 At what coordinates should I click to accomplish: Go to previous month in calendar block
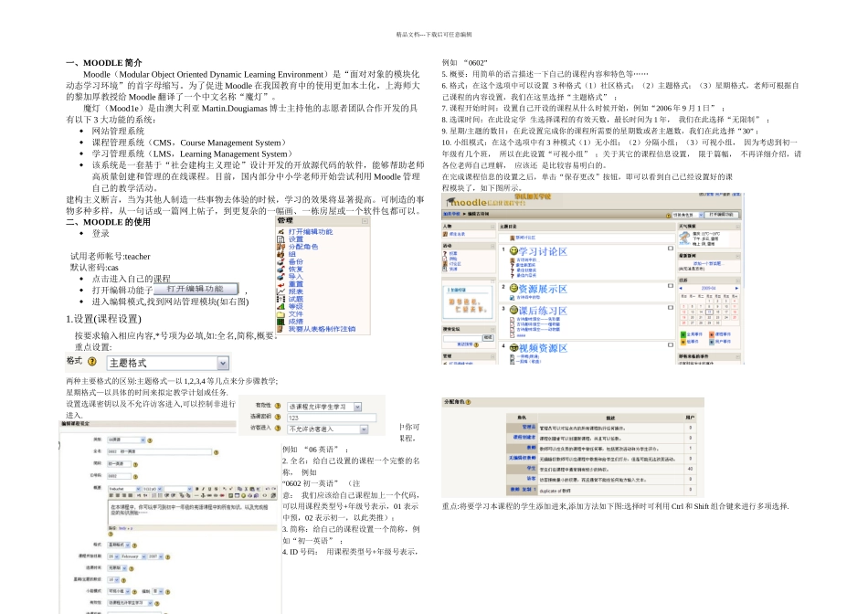pyautogui.click(x=681, y=289)
